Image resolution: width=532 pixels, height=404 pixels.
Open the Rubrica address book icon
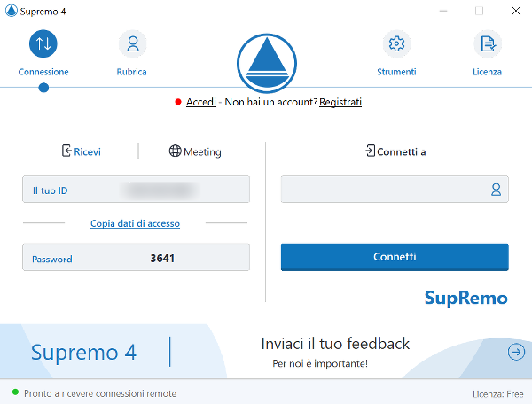tap(133, 43)
